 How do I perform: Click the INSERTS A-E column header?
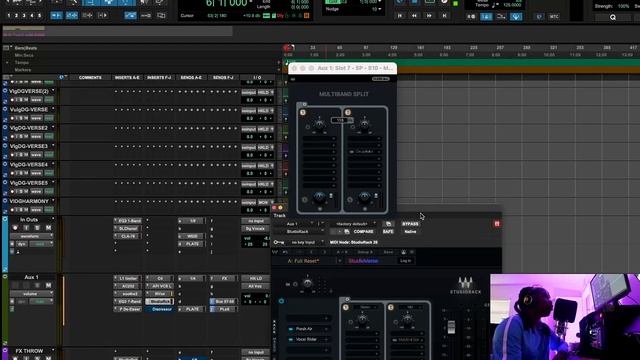127,78
